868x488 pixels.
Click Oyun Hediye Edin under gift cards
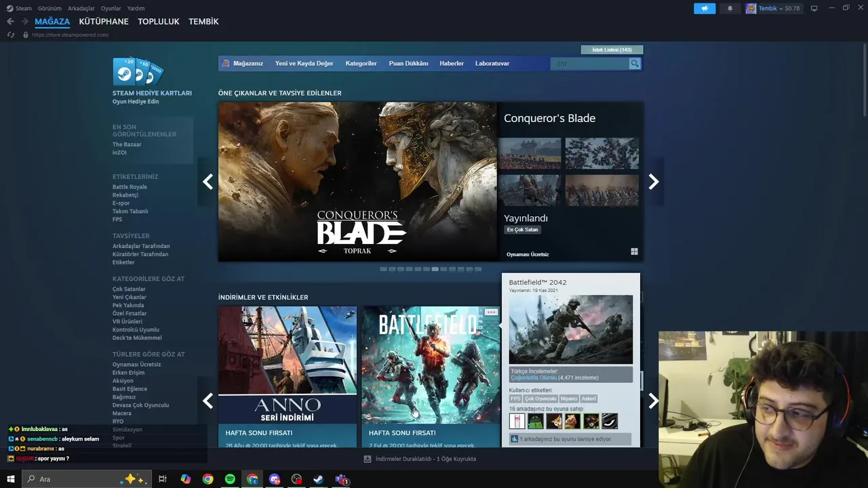(136, 102)
